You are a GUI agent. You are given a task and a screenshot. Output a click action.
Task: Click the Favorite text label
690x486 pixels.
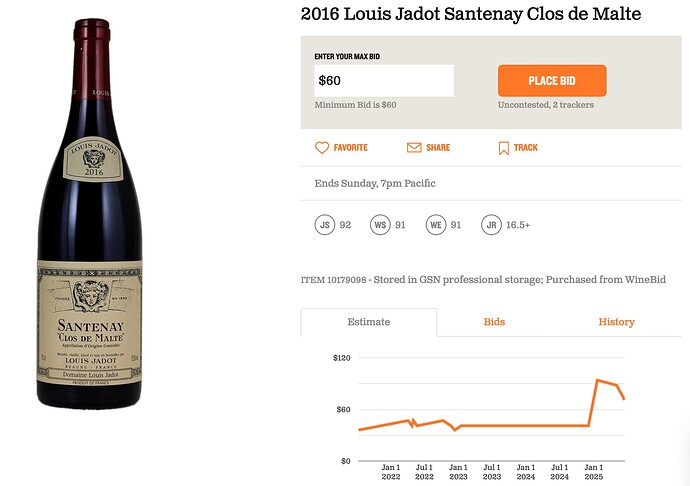point(351,148)
